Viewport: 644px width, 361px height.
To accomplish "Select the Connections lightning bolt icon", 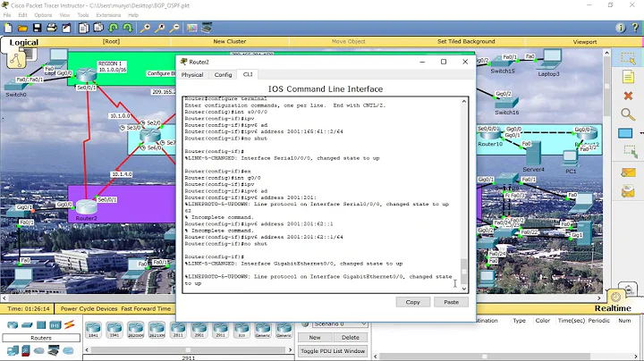I will point(70,324).
